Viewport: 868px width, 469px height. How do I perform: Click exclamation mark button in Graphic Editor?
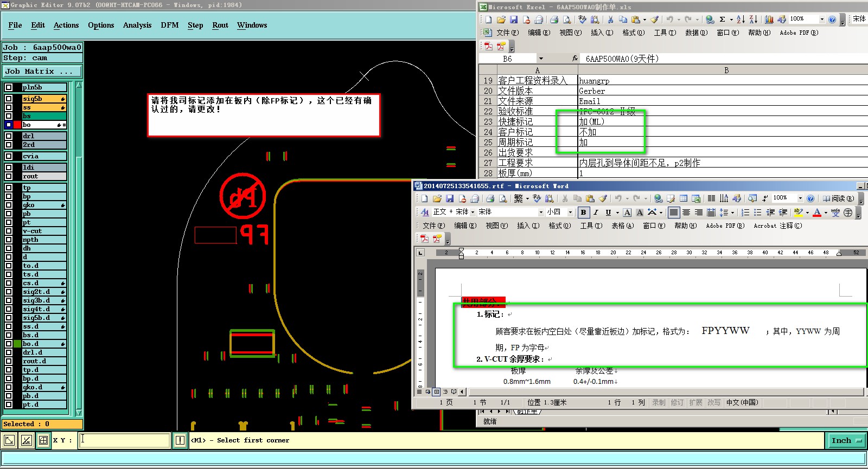[180, 440]
